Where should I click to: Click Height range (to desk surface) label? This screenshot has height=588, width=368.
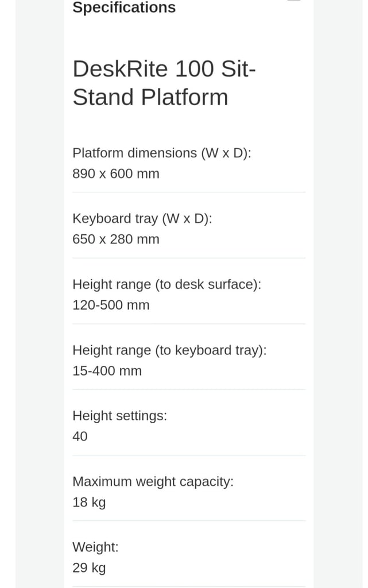tap(166, 284)
